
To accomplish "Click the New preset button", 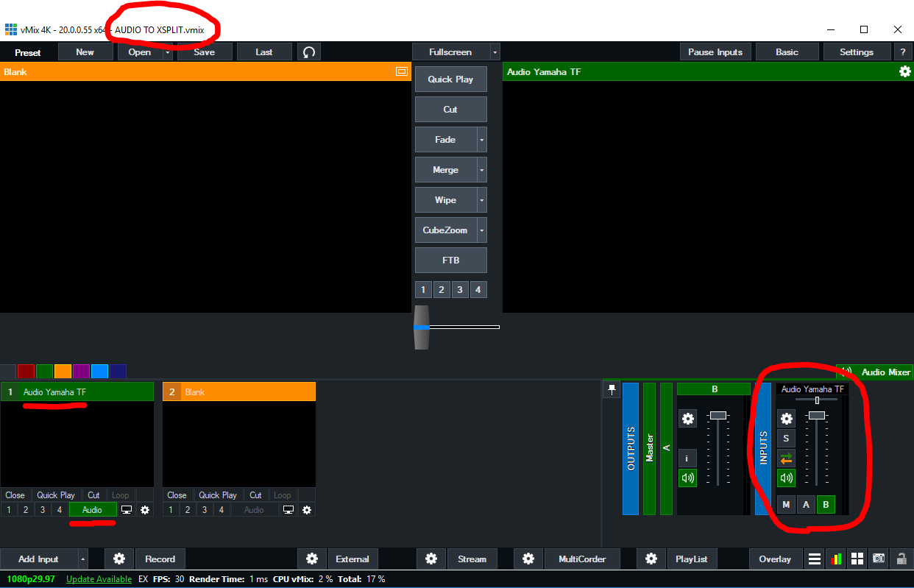I will click(85, 52).
